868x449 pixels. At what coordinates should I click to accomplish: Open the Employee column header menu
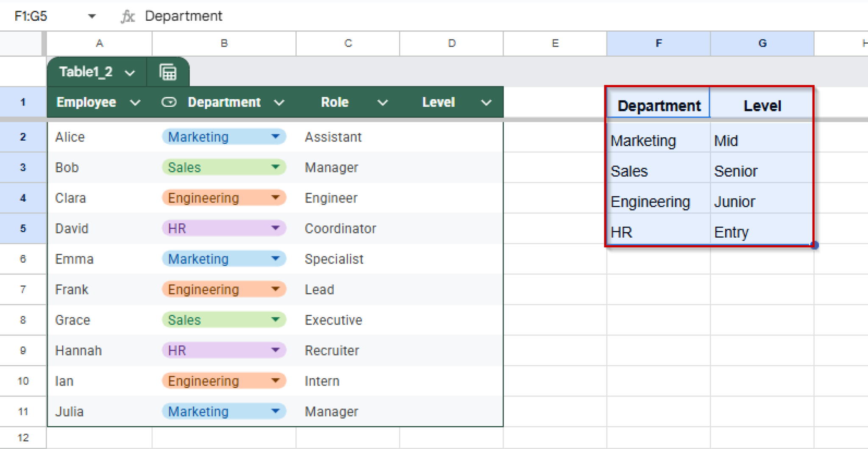136,102
